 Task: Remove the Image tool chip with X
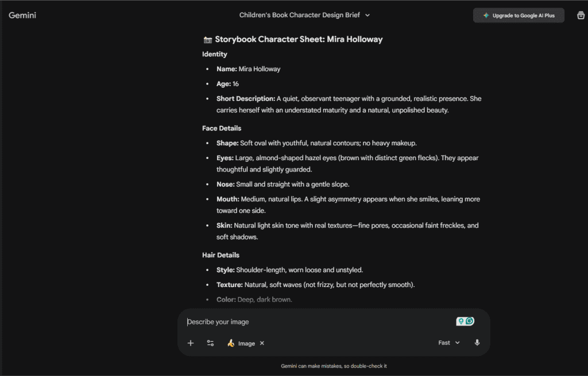click(x=262, y=343)
